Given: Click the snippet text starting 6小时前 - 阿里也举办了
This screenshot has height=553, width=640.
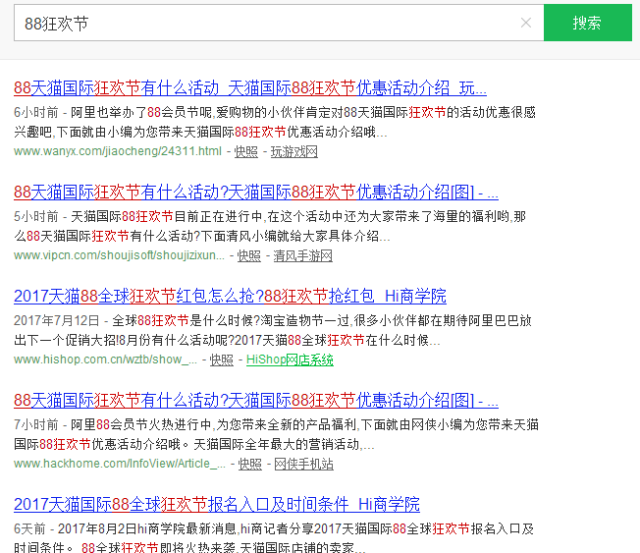Looking at the screenshot, I should [x=275, y=122].
